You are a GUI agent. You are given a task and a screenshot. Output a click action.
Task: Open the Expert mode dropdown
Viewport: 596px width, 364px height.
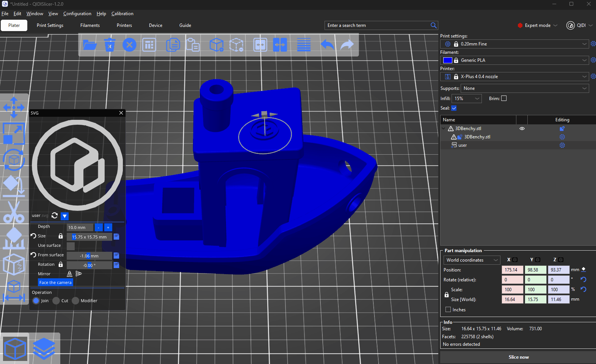click(538, 25)
